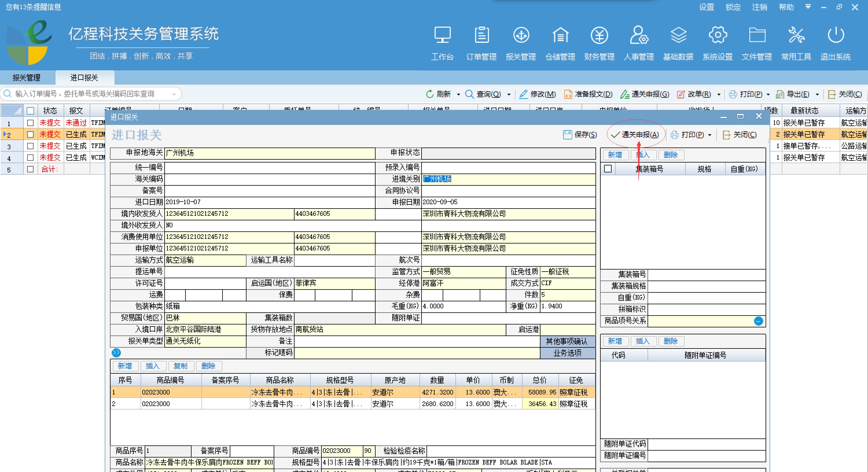Open the 打印(P) dropdown in the dialog
The width and height of the screenshot is (868, 472).
click(710, 135)
